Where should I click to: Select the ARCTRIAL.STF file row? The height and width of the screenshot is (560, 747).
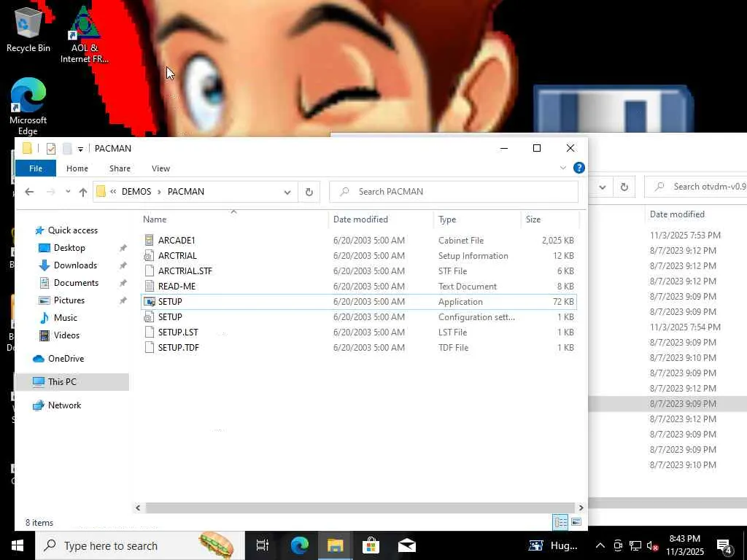[x=359, y=271]
